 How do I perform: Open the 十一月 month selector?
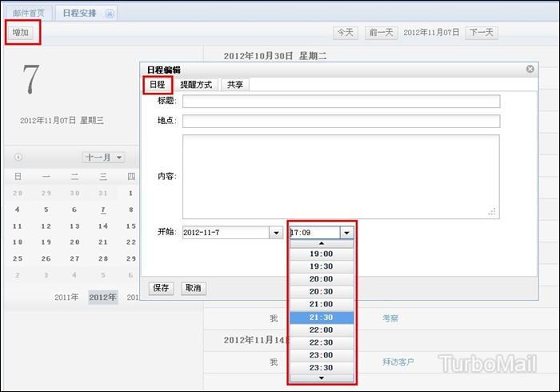coord(103,158)
